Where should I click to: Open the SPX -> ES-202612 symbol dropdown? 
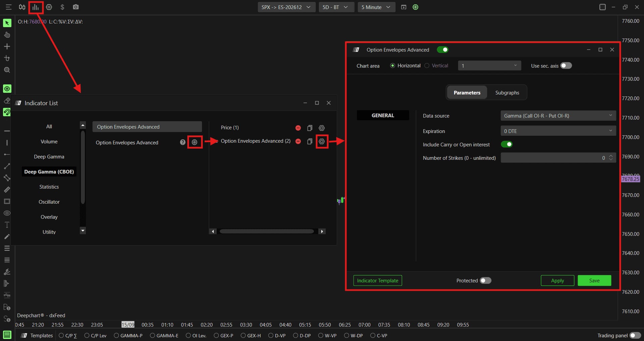coord(286,7)
